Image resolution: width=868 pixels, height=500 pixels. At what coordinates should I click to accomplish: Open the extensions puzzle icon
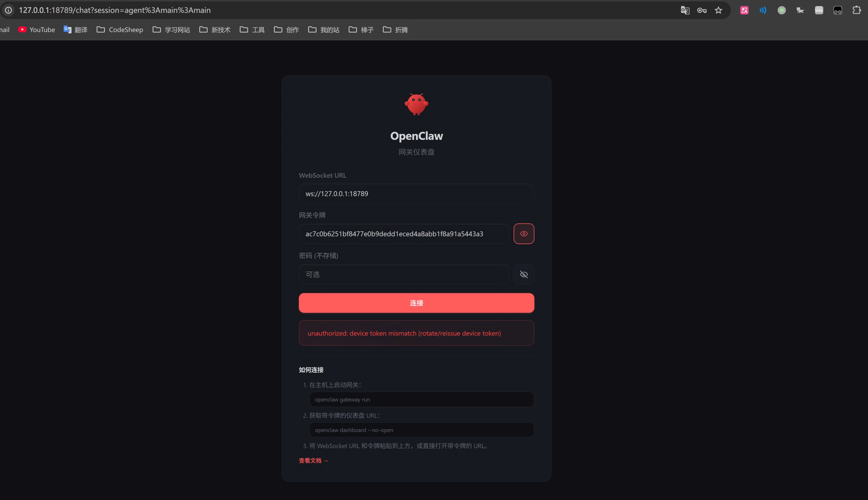856,10
